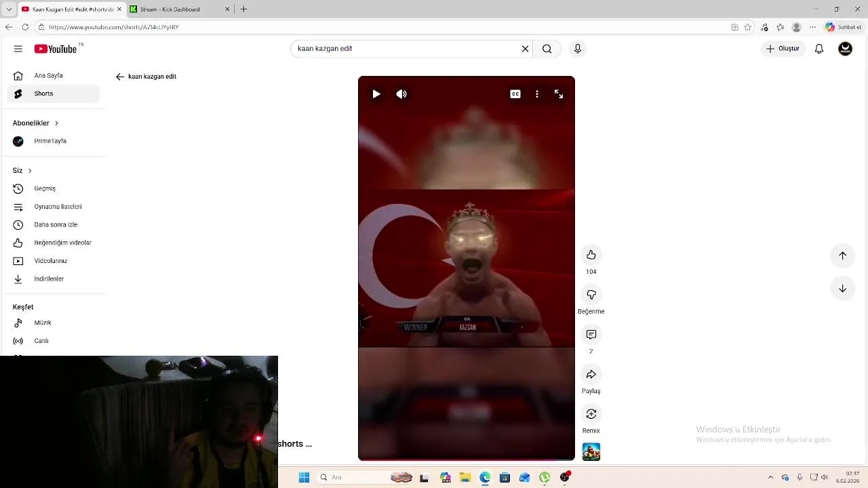Expand the Siz section

pos(22,170)
